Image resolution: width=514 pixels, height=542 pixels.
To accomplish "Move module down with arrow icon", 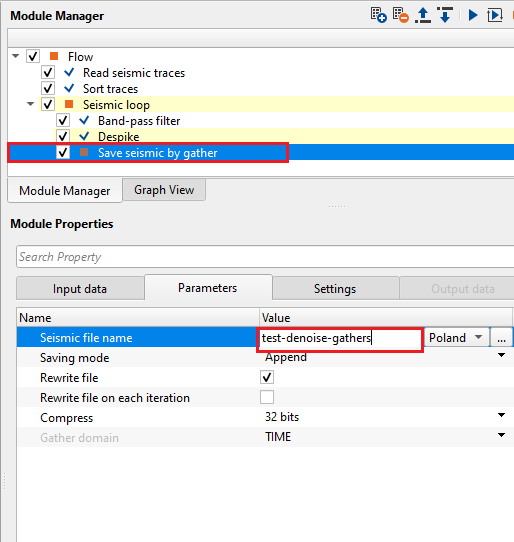I will click(x=445, y=15).
